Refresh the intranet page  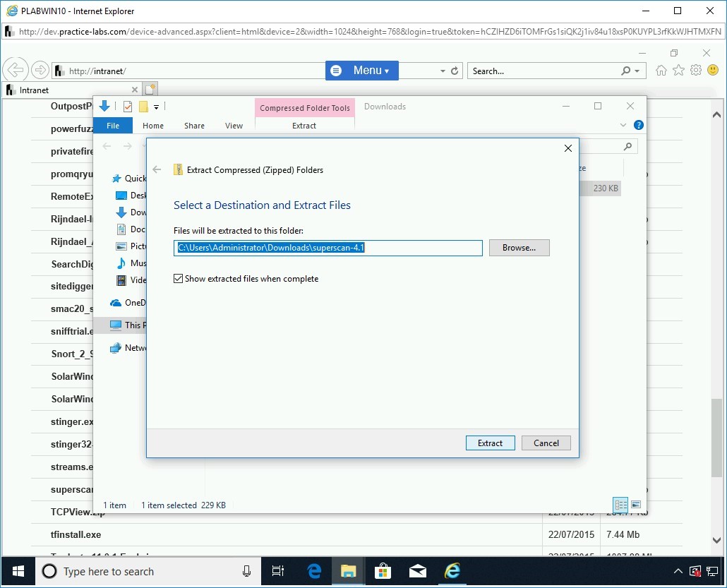(x=455, y=71)
